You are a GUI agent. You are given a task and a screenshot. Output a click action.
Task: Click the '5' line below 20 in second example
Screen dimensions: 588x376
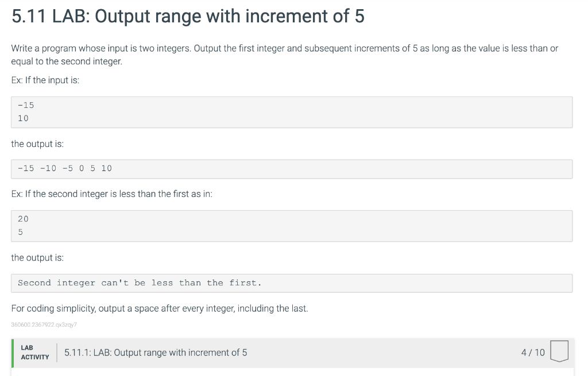(x=21, y=232)
